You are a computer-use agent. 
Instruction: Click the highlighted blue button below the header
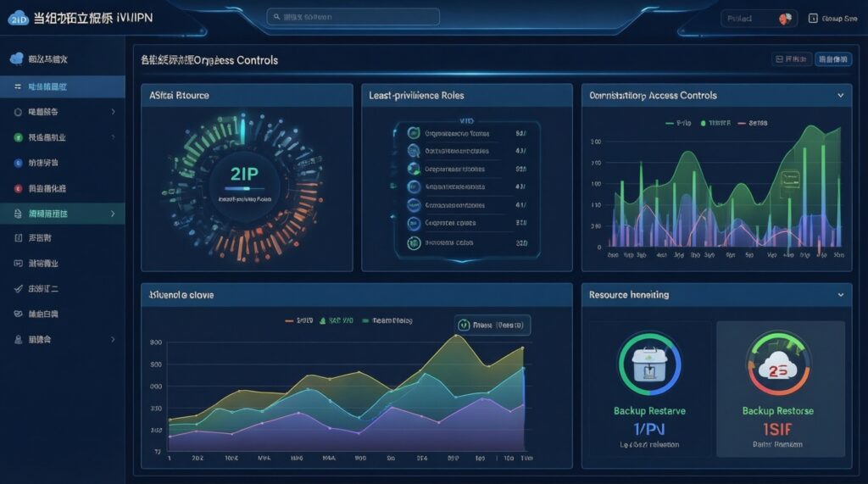(x=832, y=60)
